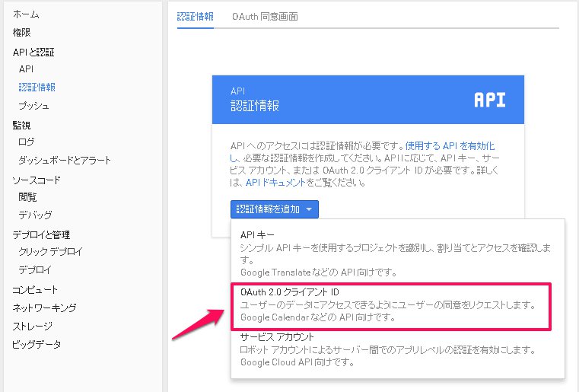Open ダッシュボードとアラート in sidebar
579x392 pixels.
click(65, 161)
